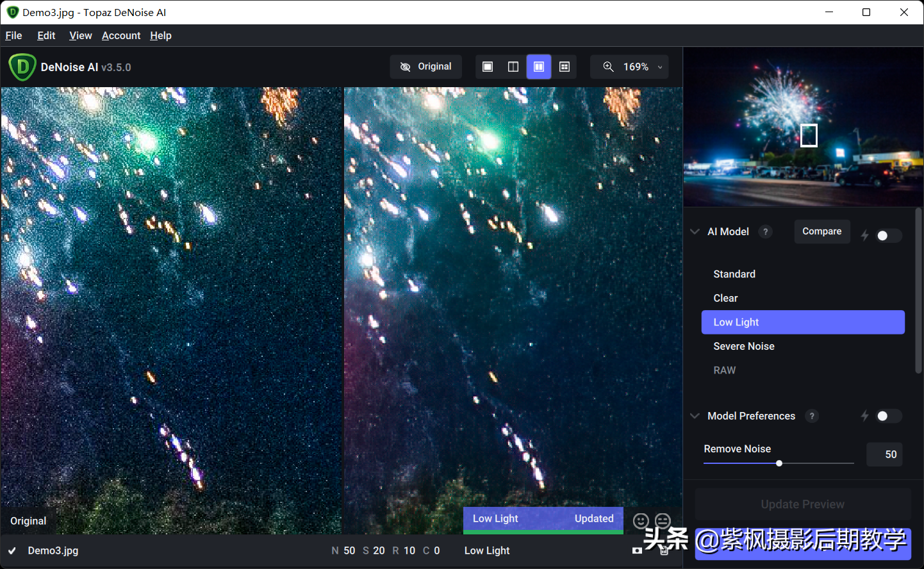Click the neutral feedback face icon
The height and width of the screenshot is (569, 924).
click(x=663, y=521)
